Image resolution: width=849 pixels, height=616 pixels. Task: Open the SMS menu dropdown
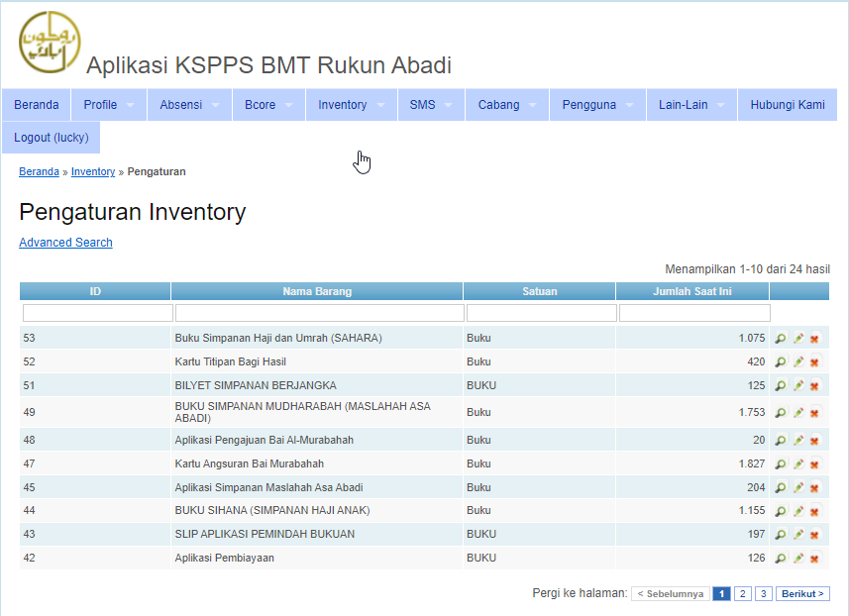pos(431,104)
